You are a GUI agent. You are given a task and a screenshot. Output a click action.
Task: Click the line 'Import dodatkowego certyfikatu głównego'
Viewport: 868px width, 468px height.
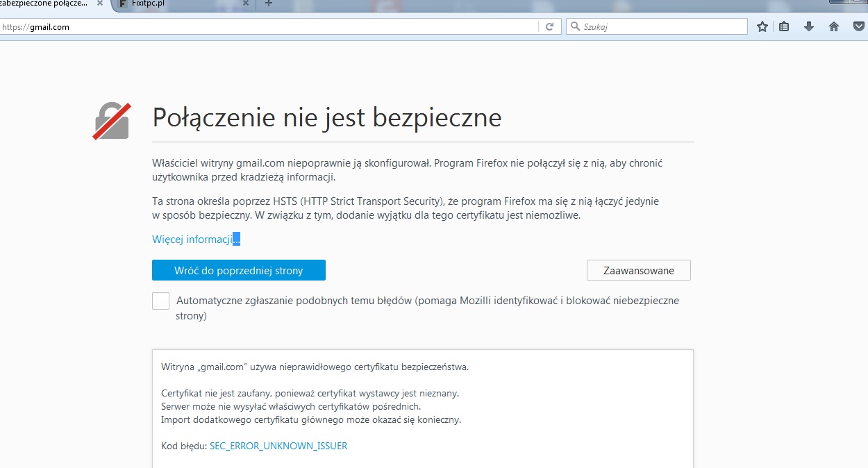click(x=311, y=419)
